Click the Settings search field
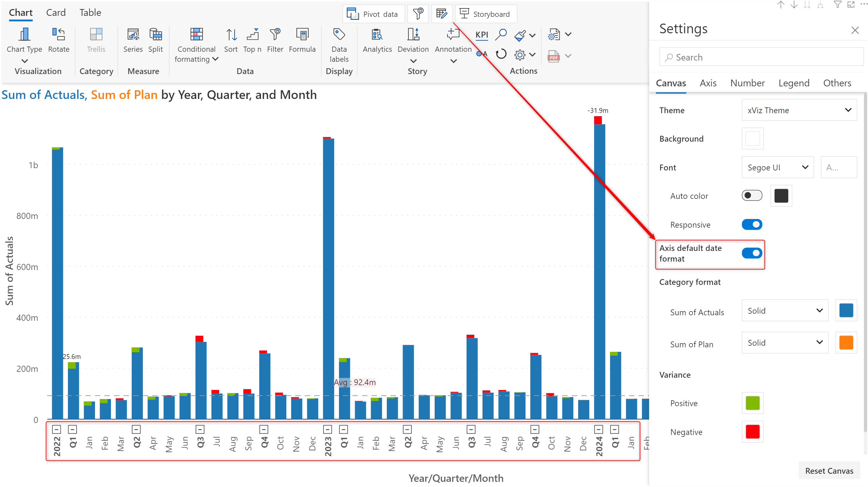This screenshot has height=487, width=868. pyautogui.click(x=761, y=57)
